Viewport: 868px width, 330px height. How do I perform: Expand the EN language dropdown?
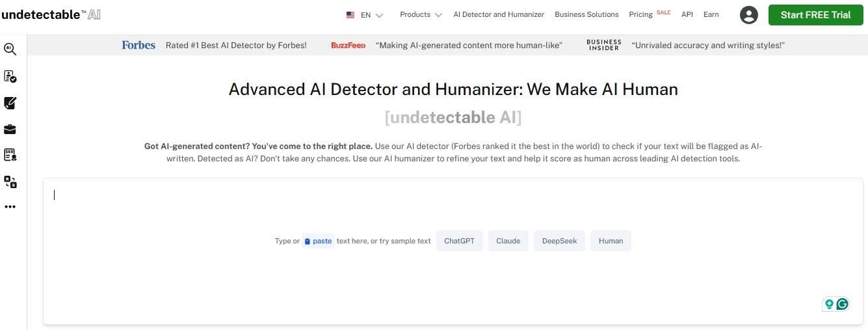(x=372, y=14)
